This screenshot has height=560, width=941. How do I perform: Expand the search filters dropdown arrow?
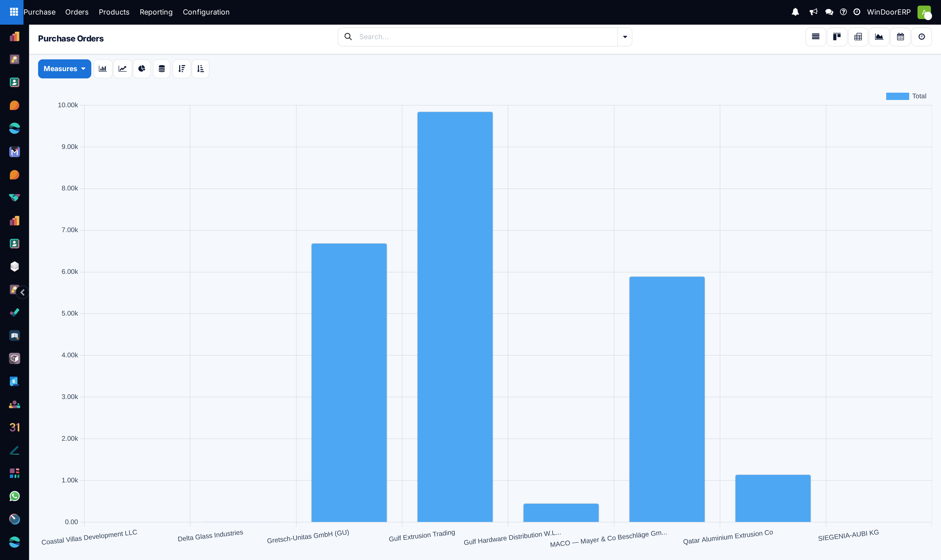625,37
